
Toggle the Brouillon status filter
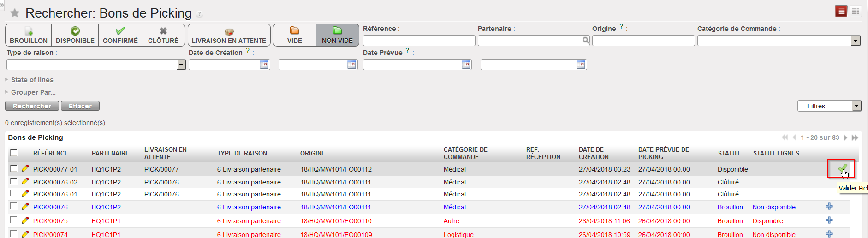click(29, 35)
